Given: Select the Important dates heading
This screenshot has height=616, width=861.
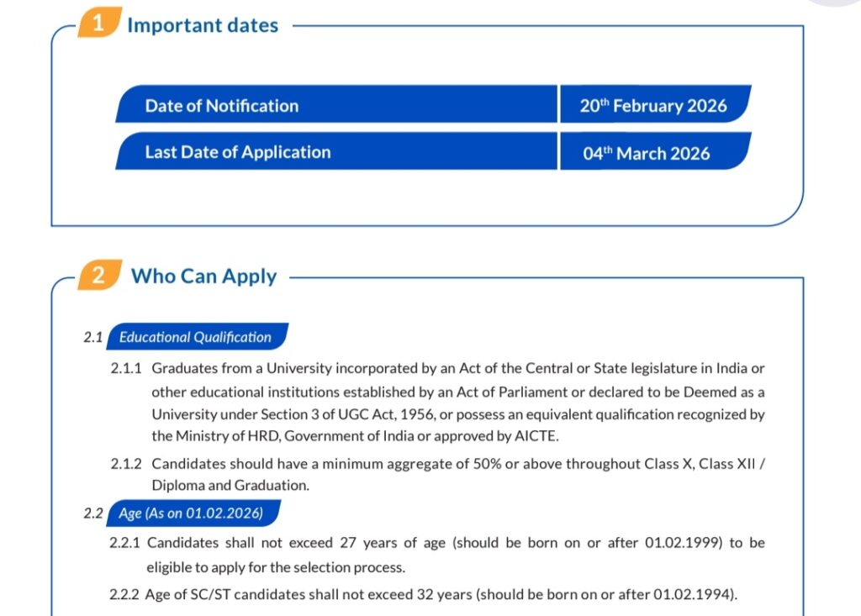Looking at the screenshot, I should tap(202, 25).
